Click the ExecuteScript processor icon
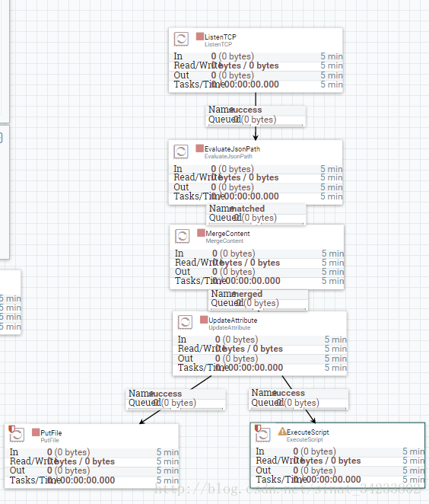 (262, 434)
